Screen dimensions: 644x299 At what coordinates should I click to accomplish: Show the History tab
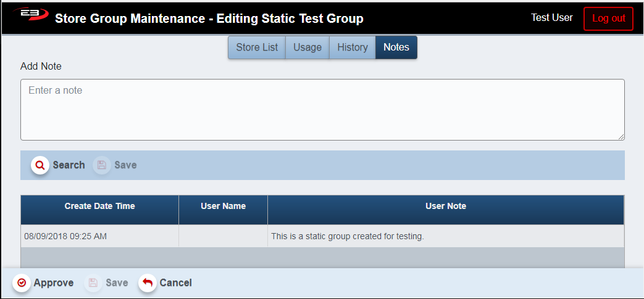click(x=353, y=47)
